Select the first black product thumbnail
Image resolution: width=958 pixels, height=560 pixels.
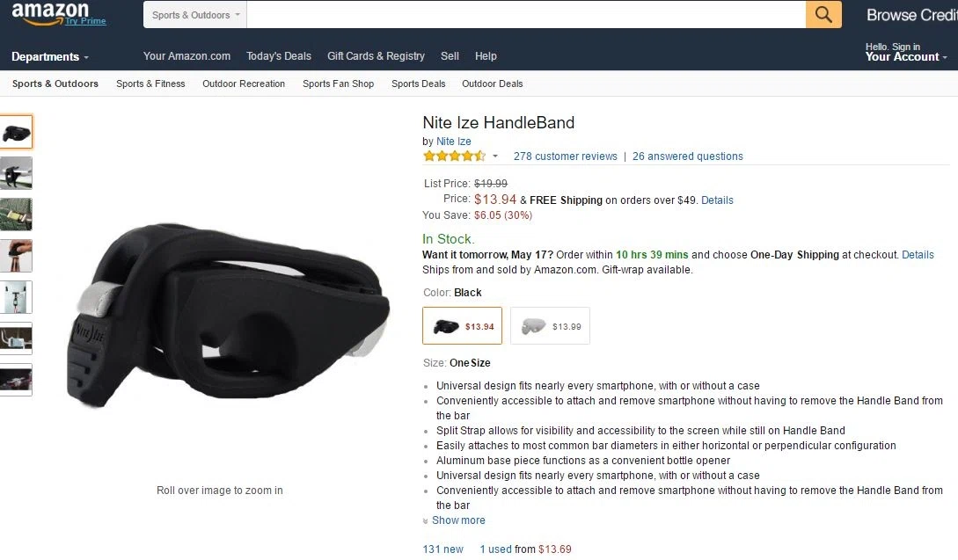coord(16,132)
